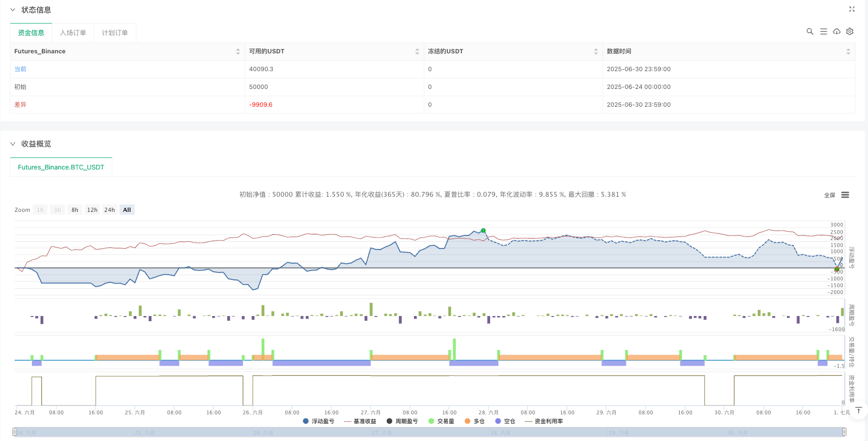This screenshot has width=868, height=441.
Task: Click the collapse fullscreen icon at top right
Action: [851, 9]
